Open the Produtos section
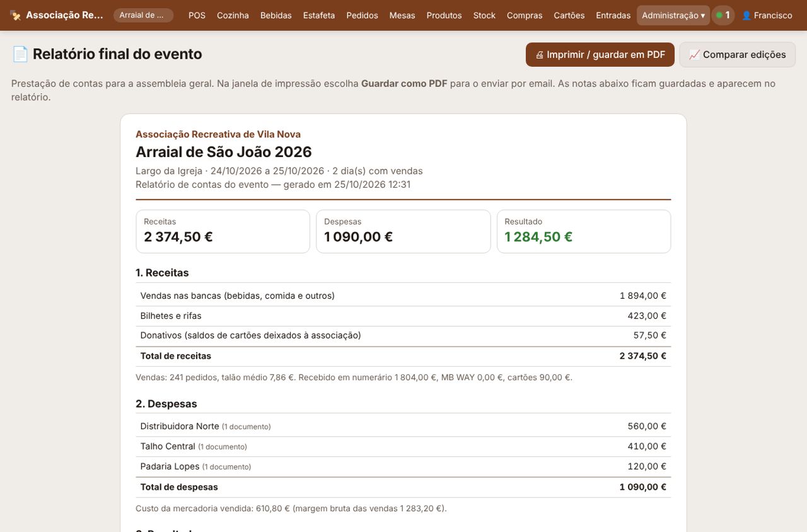The image size is (807, 532). [x=444, y=15]
